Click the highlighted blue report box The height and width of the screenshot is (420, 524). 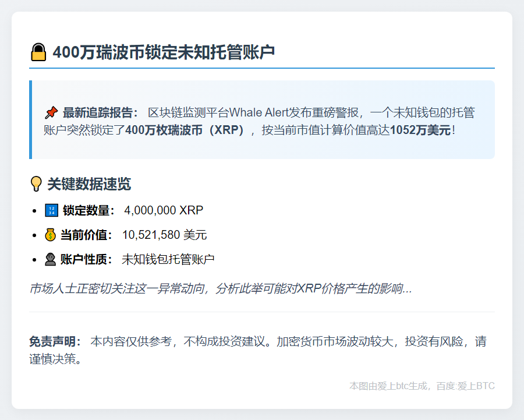[x=262, y=119]
